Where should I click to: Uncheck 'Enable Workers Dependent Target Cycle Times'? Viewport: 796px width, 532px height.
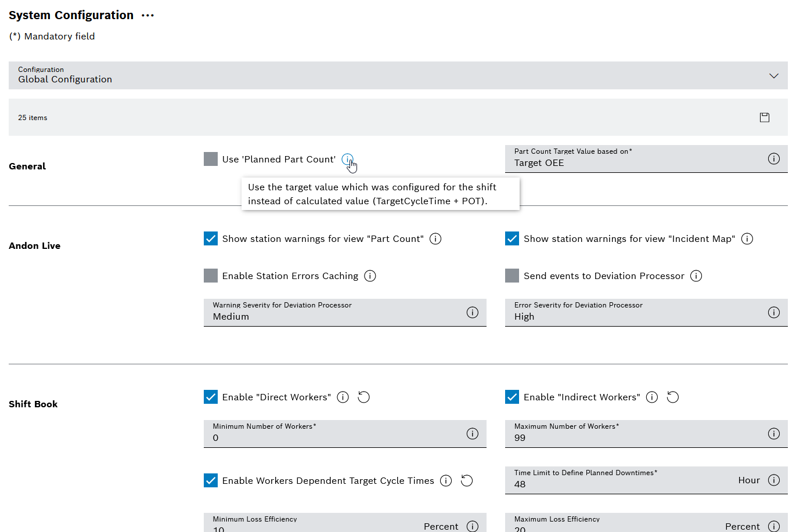pyautogui.click(x=210, y=480)
